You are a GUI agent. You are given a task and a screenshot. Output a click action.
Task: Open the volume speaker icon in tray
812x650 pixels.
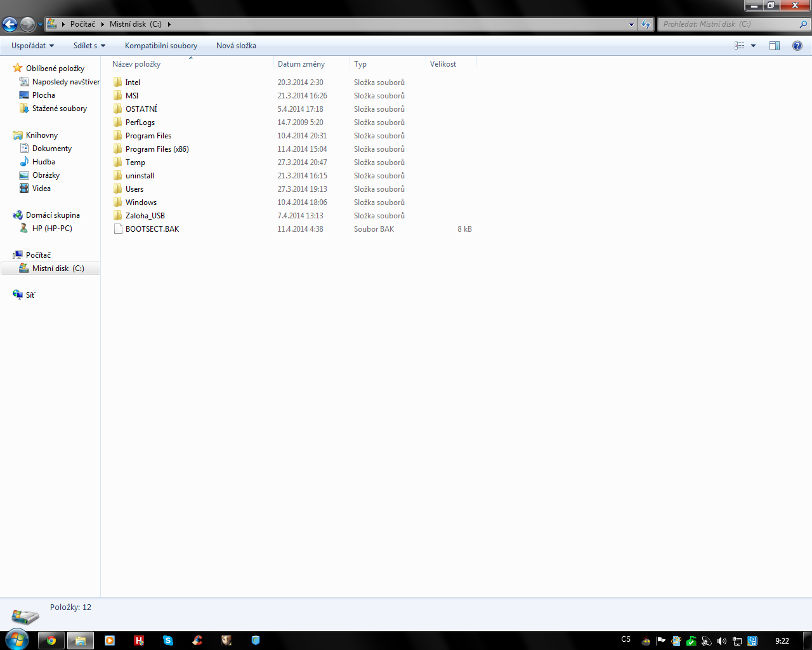(x=722, y=641)
